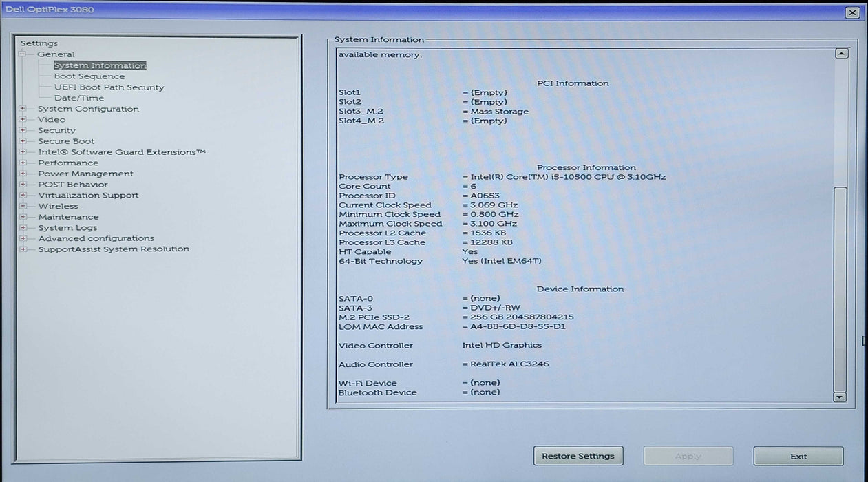Click the System Information scrollbar thumb

click(x=840, y=289)
